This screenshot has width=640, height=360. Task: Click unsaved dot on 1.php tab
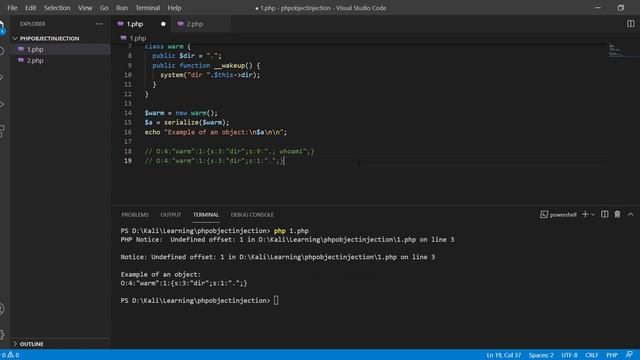[163, 24]
